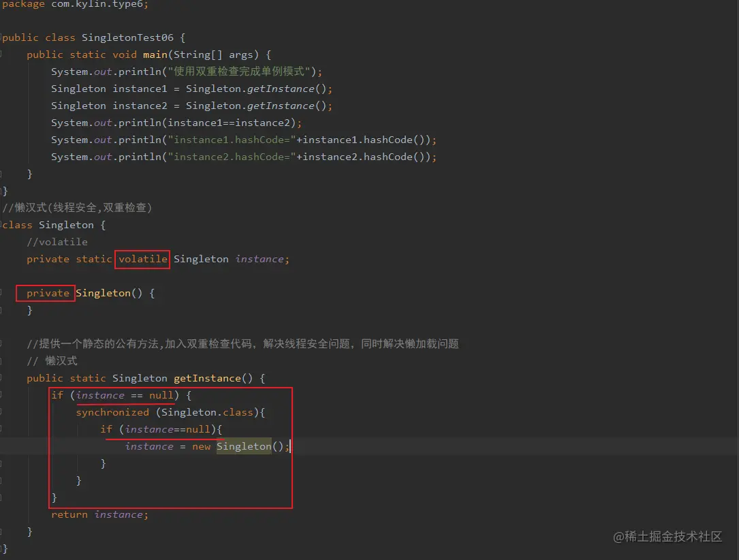Click the new keyword
The height and width of the screenshot is (560, 739).
(x=201, y=446)
